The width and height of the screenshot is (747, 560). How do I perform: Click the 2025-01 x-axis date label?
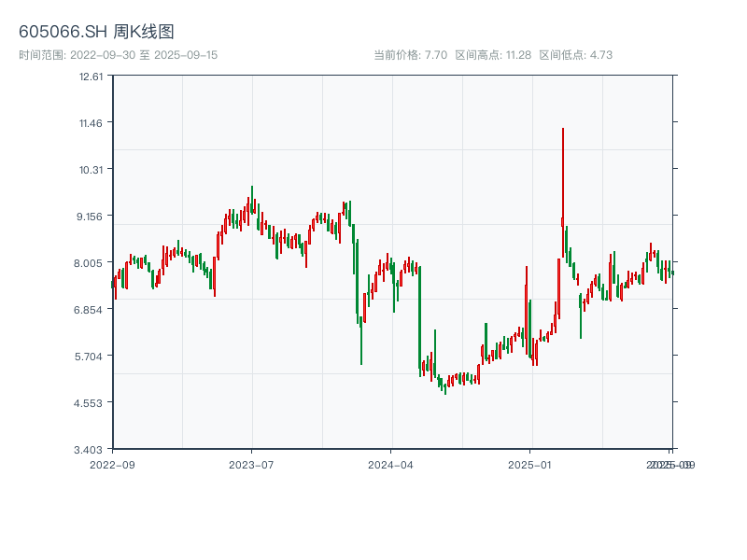(531, 464)
